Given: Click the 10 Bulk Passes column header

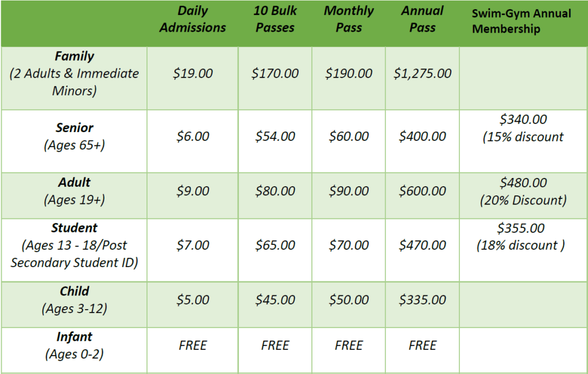Looking at the screenshot, I should click(275, 20).
